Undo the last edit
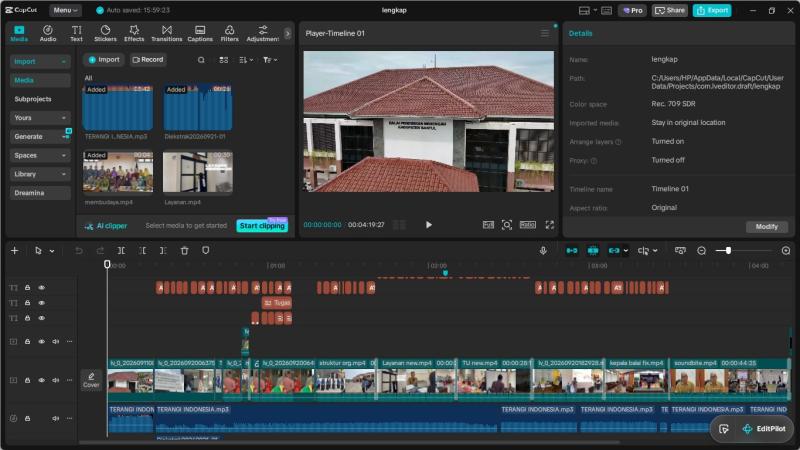Viewport: 800px width, 450px height. [x=79, y=251]
